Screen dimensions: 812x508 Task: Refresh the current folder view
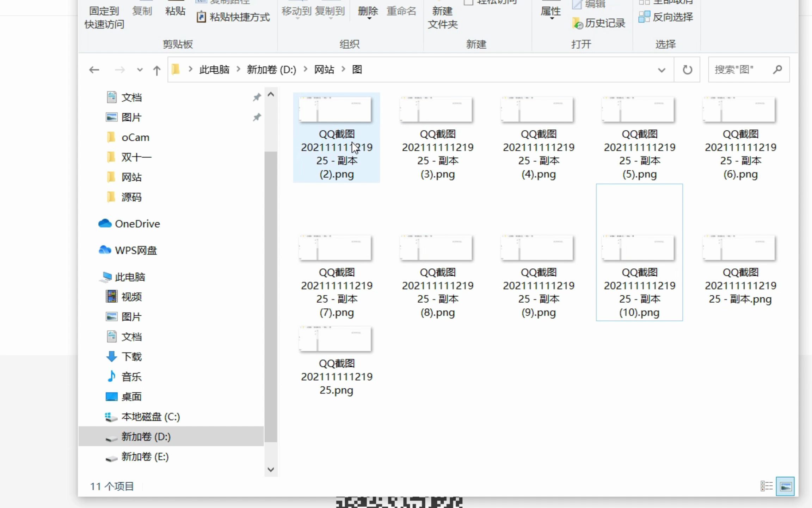687,70
